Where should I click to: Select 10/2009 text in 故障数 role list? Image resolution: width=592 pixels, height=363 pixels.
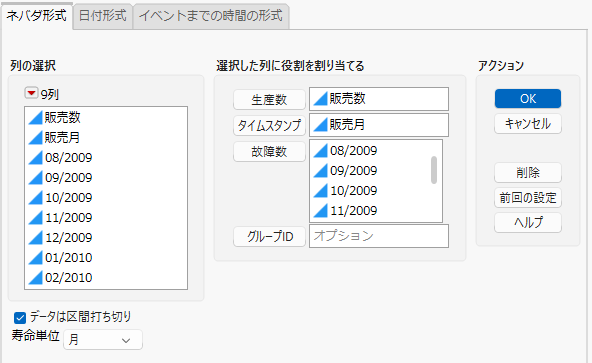[354, 191]
